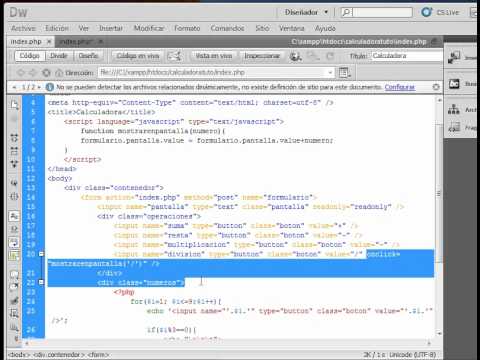This screenshot has height=360, width=480.
Task: Open the Insert panel icon on right
Action: pos(454,57)
